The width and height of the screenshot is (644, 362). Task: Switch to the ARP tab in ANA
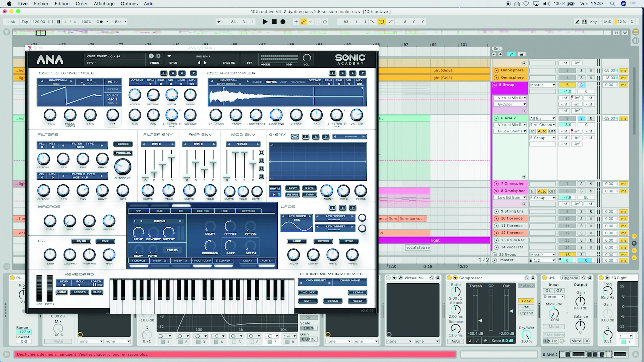138,211
